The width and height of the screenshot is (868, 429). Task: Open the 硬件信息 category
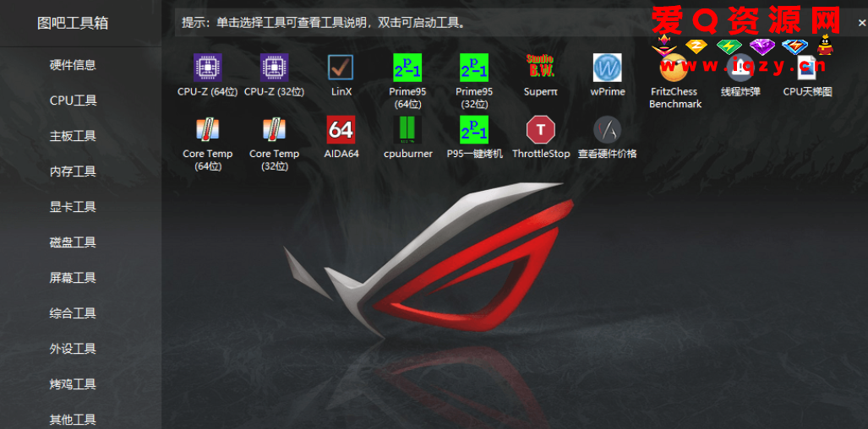73,65
